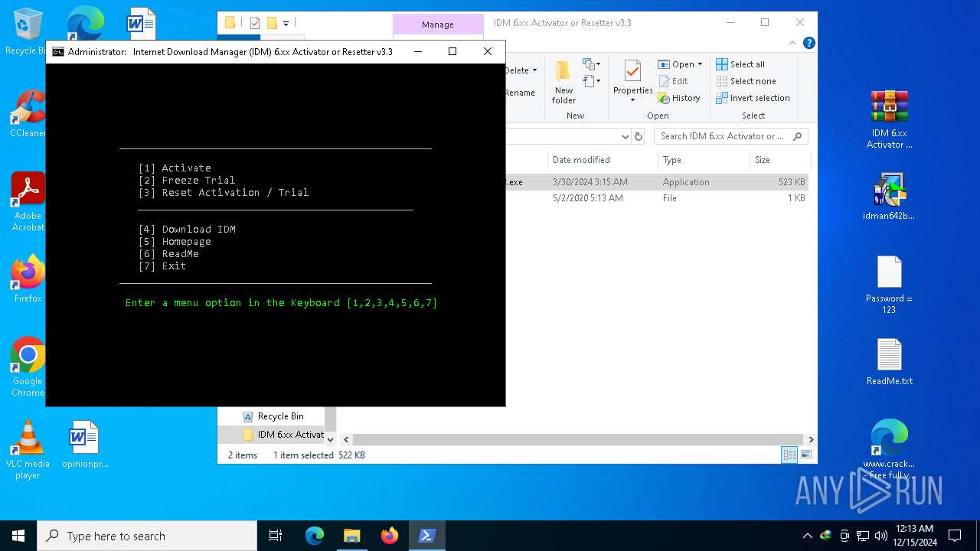Expand Delete dropdown arrow in ribbon
This screenshot has width=980, height=551.
tap(534, 70)
